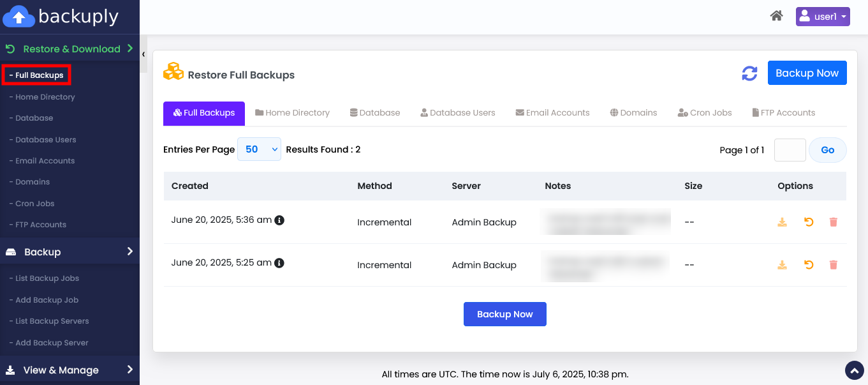Switch to the Email Accounts tab
The width and height of the screenshot is (868, 385).
tap(552, 113)
